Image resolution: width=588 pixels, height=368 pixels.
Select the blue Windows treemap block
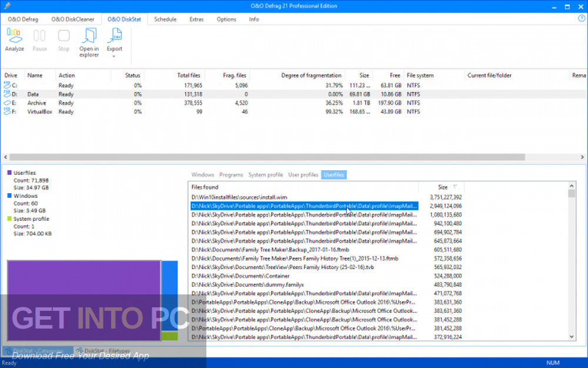[169, 296]
